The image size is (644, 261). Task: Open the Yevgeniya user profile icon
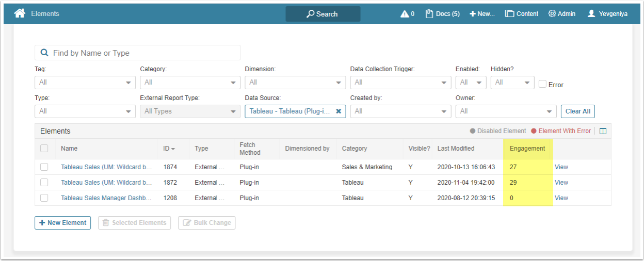click(x=591, y=14)
